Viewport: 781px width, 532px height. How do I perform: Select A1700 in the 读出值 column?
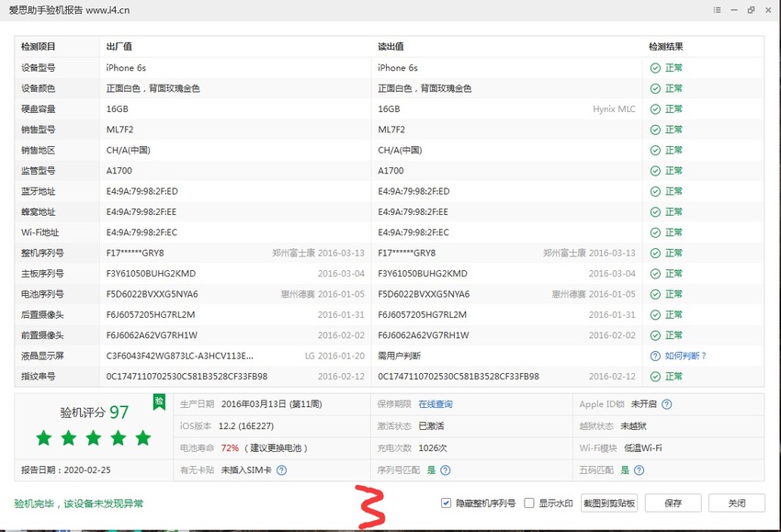click(390, 171)
